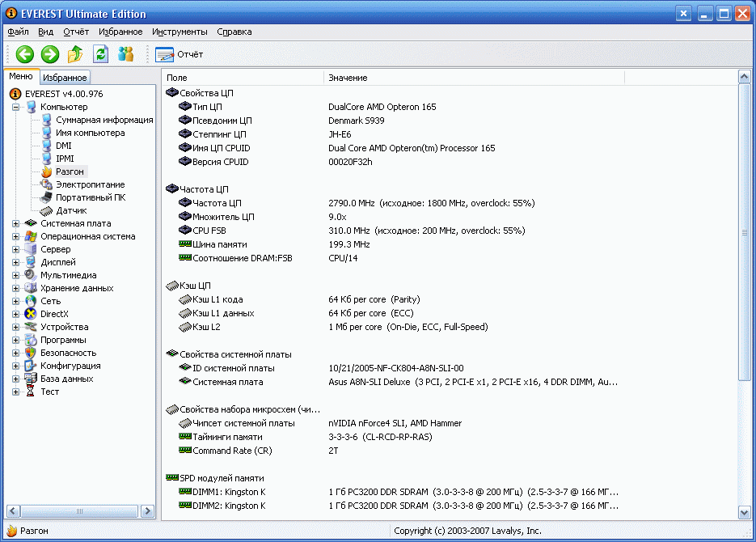756x542 pixels.
Task: Expand the Хранение данных tree node
Action: click(x=16, y=288)
